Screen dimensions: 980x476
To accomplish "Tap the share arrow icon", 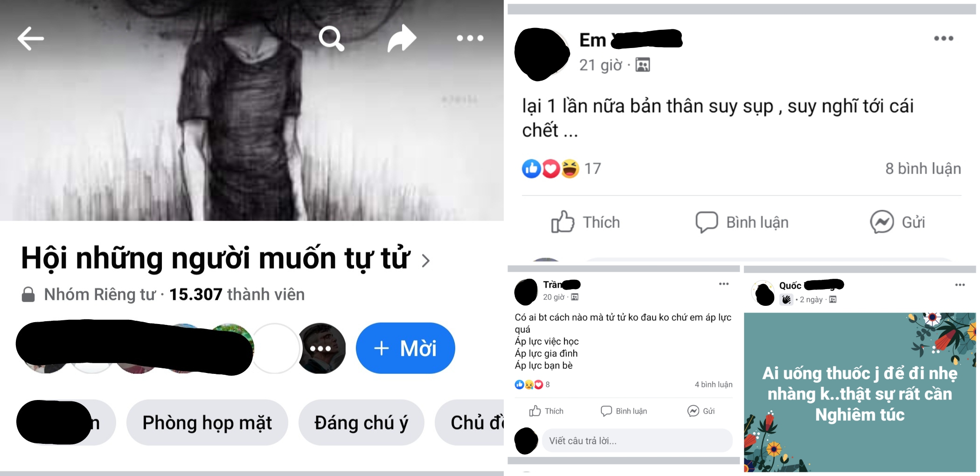I will [x=402, y=38].
